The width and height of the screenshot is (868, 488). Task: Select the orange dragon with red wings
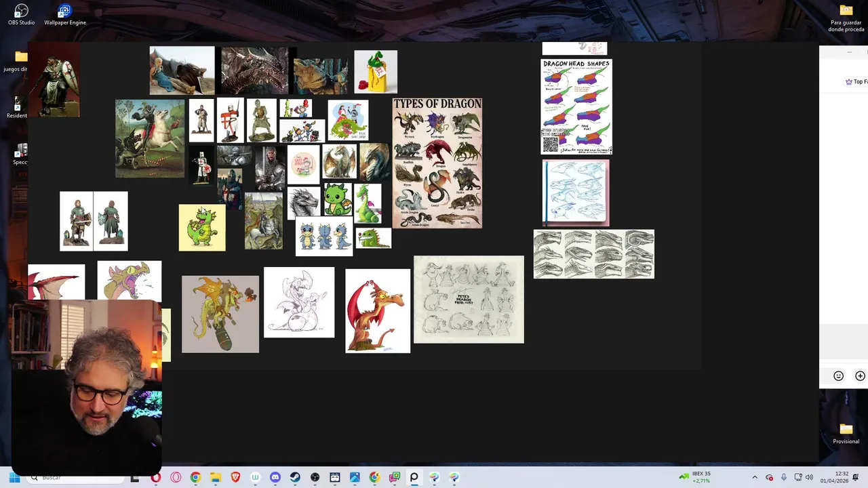(x=378, y=311)
